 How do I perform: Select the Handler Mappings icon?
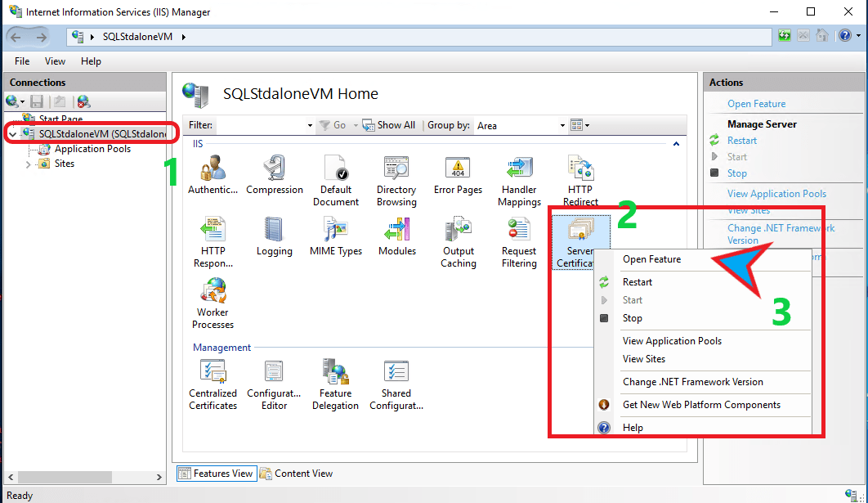click(x=519, y=168)
